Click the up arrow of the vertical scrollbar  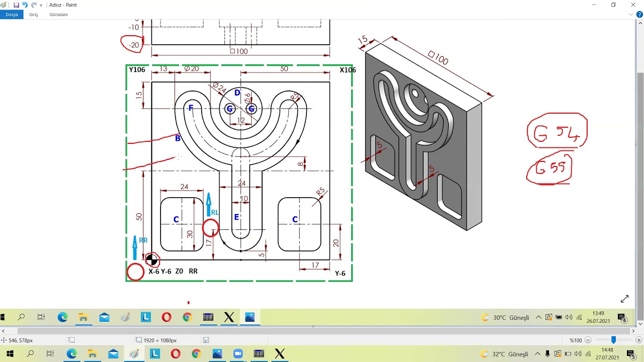click(640, 23)
